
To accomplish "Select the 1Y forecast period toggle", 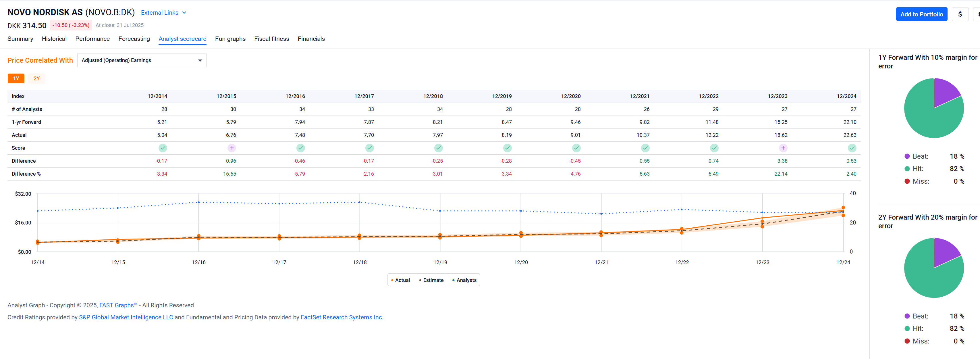I will (x=16, y=78).
